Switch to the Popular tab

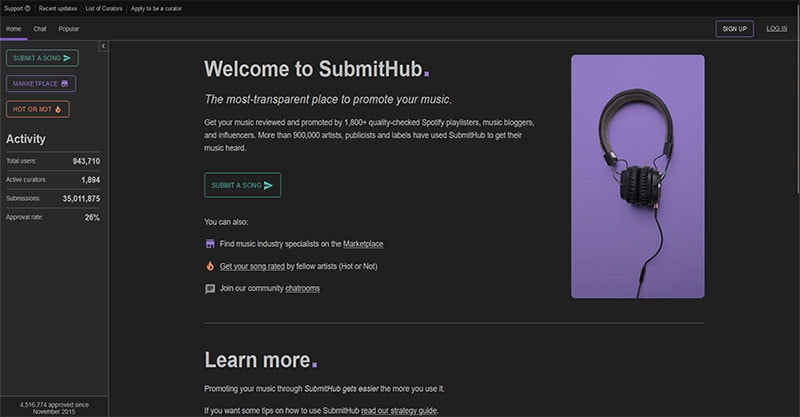pyautogui.click(x=69, y=29)
